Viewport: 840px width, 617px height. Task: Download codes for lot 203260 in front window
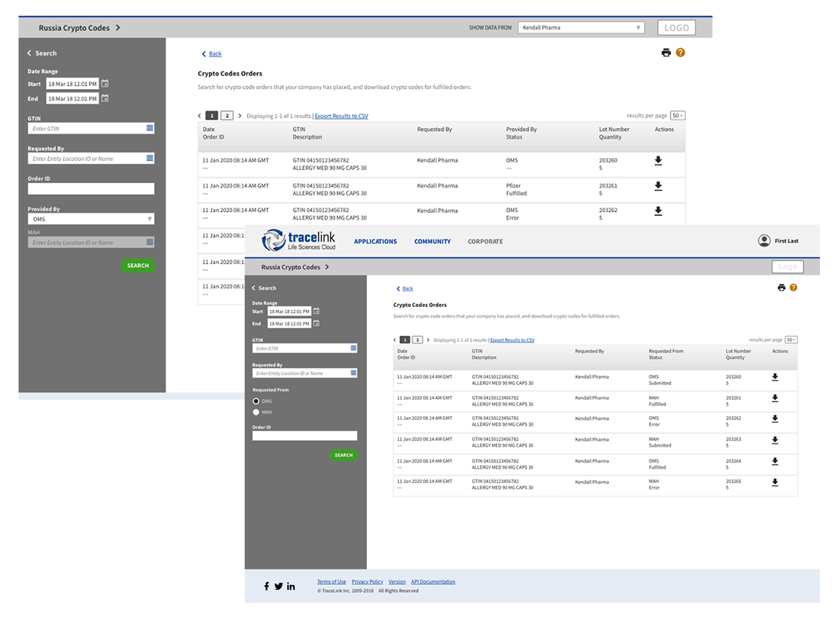[775, 377]
